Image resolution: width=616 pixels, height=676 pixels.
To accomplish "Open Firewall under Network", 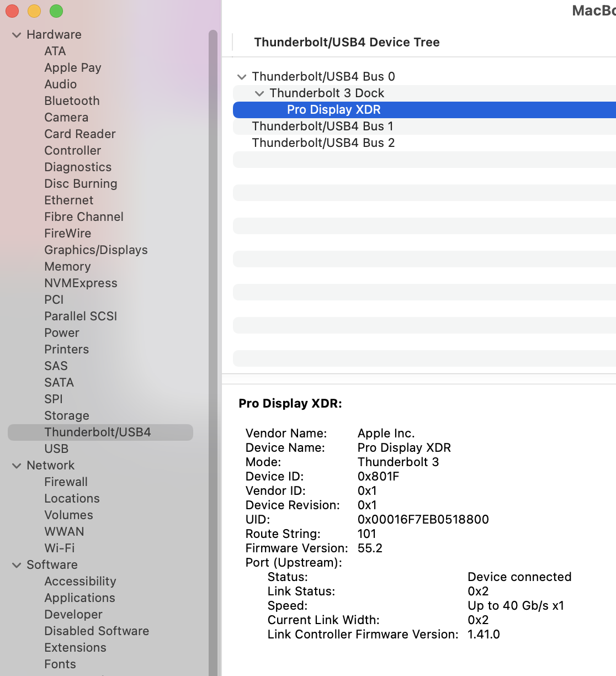I will point(66,482).
